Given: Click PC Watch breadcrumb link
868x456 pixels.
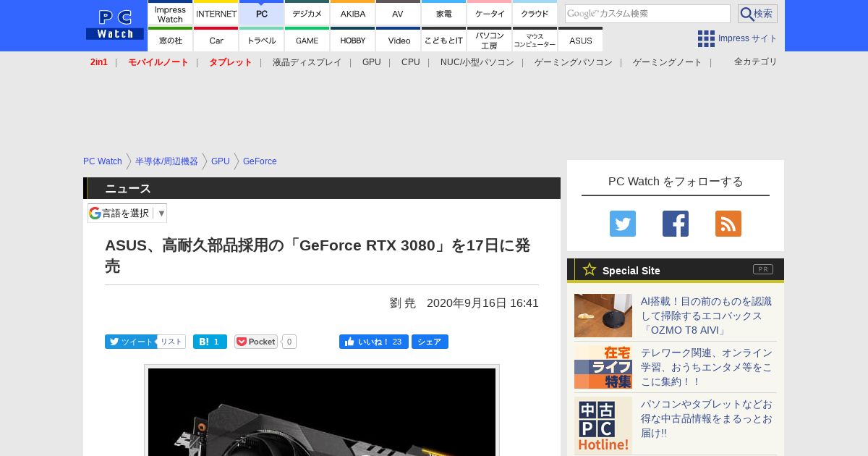Looking at the screenshot, I should 103,161.
